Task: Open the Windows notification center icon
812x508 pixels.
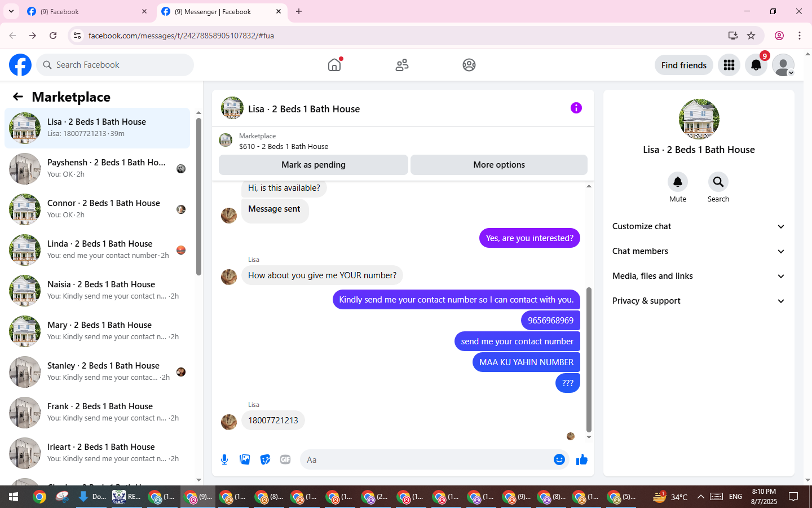Action: (793, 497)
